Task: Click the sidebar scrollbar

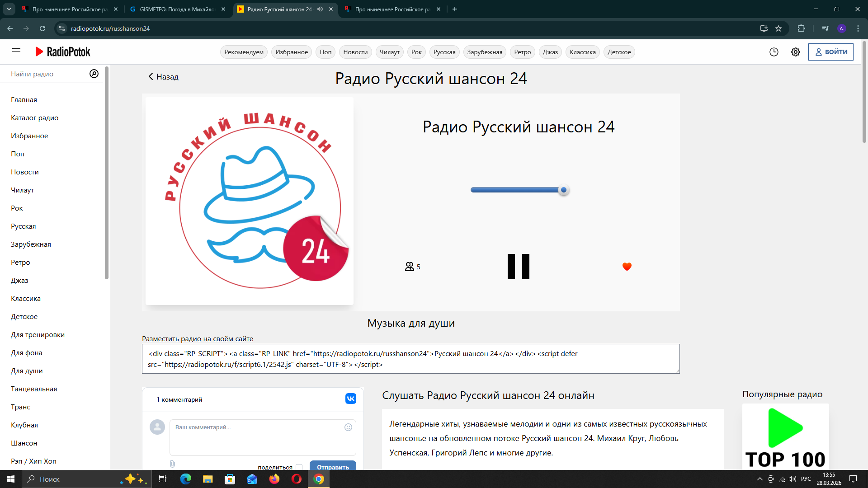Action: (x=107, y=173)
